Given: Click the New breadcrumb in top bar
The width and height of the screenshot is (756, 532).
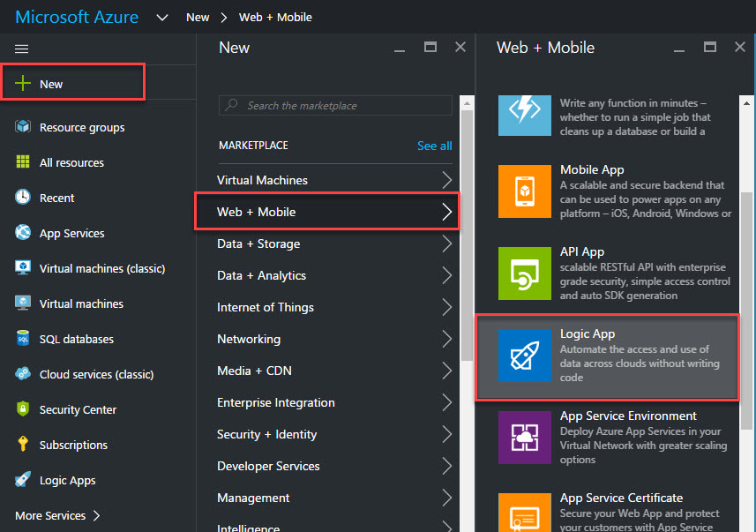Looking at the screenshot, I should [198, 18].
